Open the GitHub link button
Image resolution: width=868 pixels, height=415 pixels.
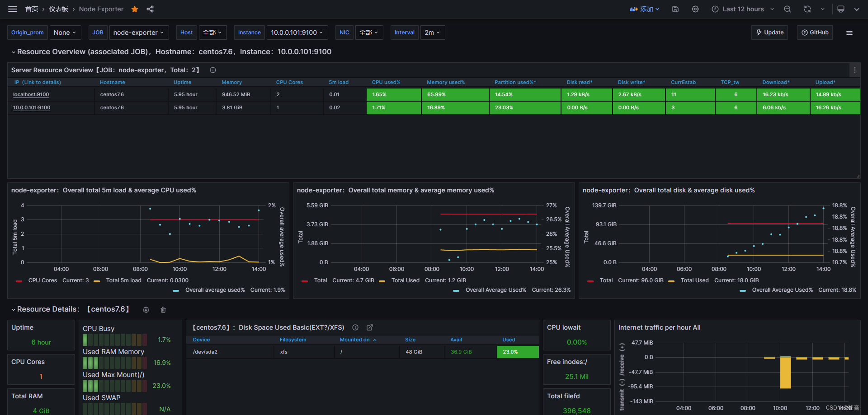pos(815,33)
